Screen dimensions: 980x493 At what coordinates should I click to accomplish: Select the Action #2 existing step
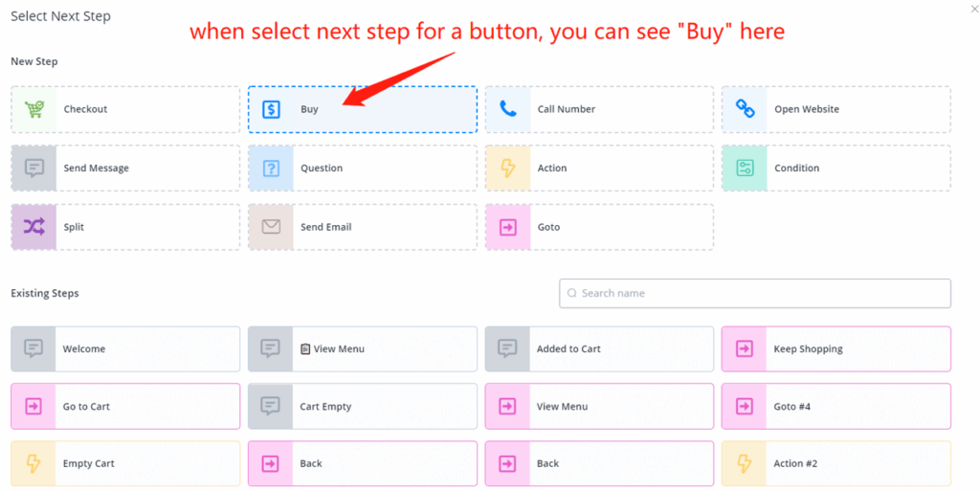click(x=835, y=464)
